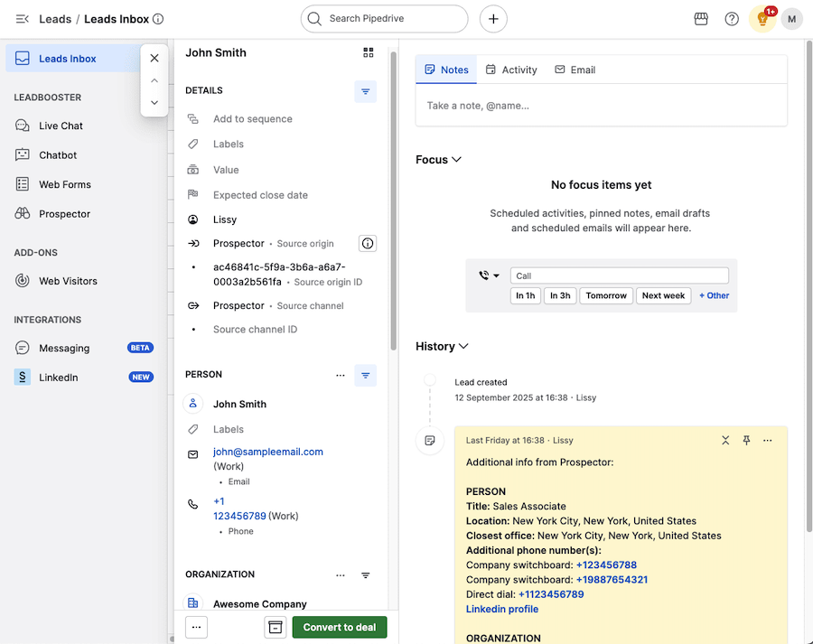This screenshot has height=644, width=813.
Task: Open the marketplace icon in top bar
Action: click(x=701, y=19)
